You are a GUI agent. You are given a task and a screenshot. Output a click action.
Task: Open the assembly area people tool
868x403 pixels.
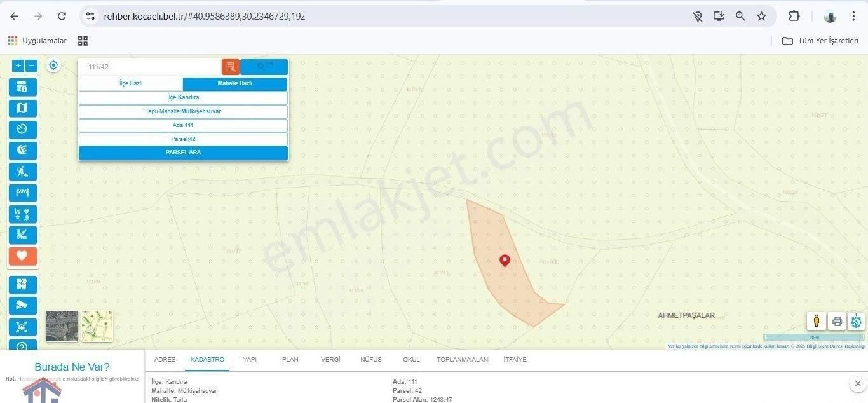point(23,327)
